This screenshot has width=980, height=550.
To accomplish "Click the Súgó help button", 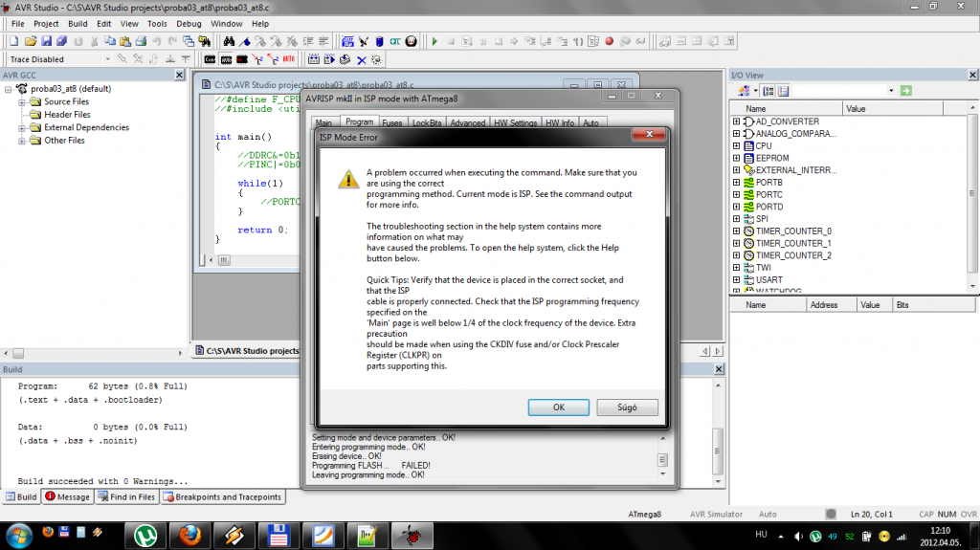I will (x=627, y=407).
